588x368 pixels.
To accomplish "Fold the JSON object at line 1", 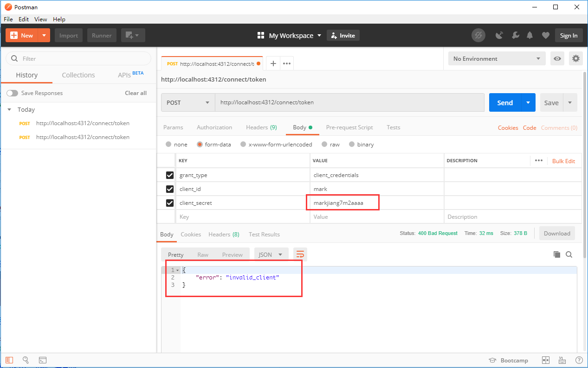I will [178, 270].
